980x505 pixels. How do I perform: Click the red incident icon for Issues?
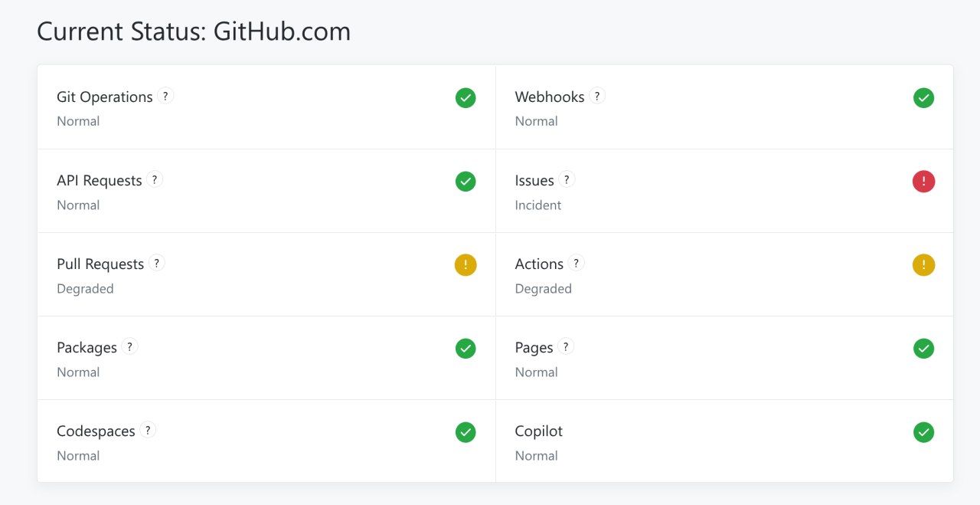[923, 182]
